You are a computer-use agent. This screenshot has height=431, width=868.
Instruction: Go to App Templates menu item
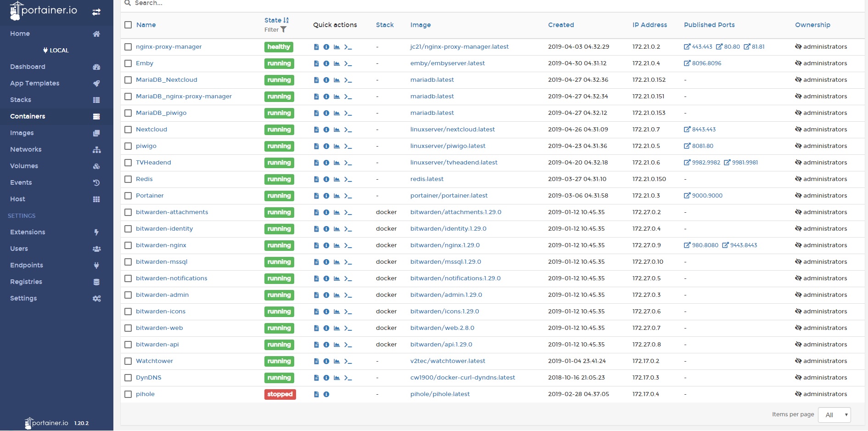pos(56,83)
